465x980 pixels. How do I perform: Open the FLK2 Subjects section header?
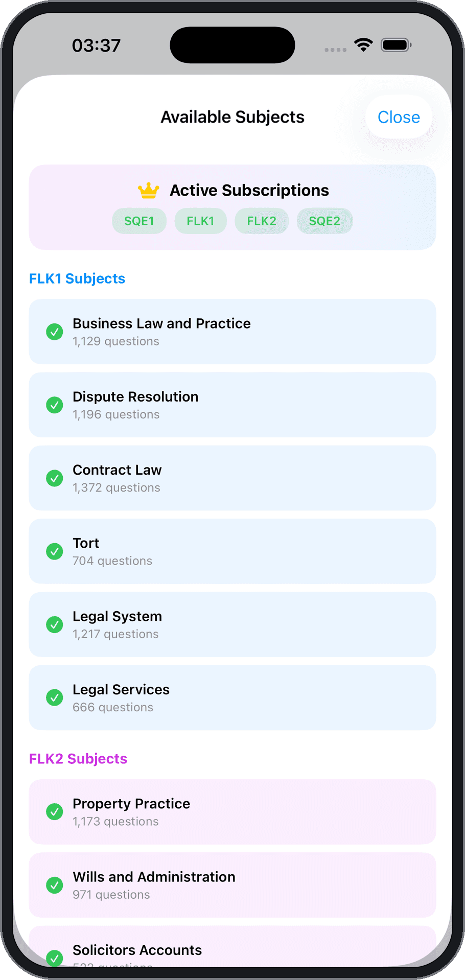coord(78,759)
